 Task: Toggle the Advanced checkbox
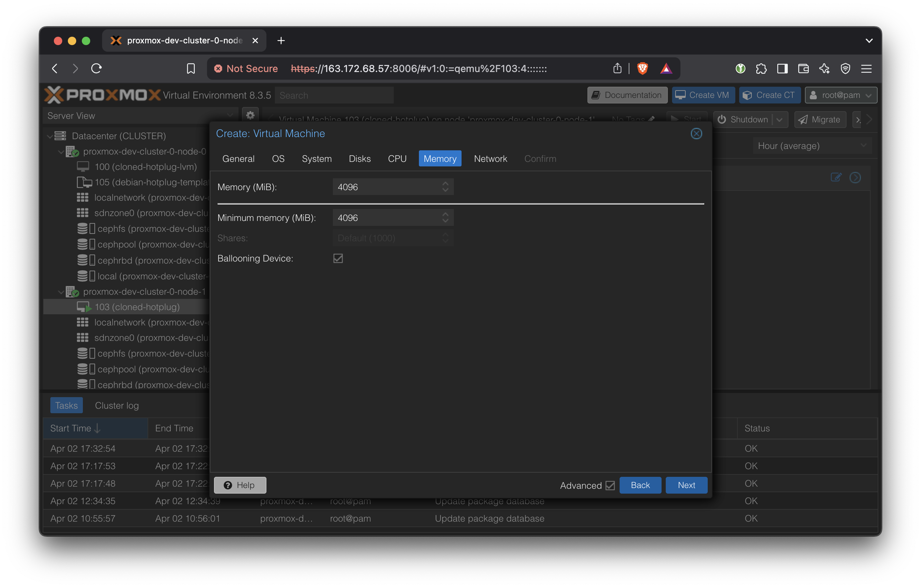coord(610,486)
